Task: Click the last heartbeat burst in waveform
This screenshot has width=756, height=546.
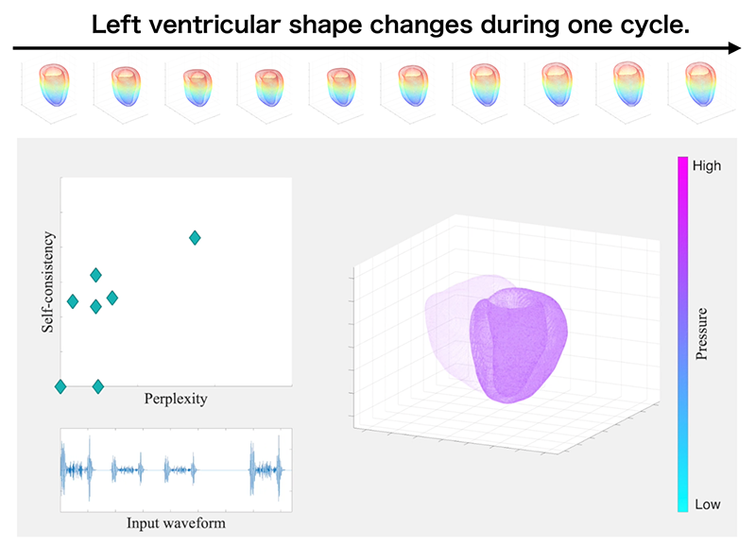Action: 266,469
